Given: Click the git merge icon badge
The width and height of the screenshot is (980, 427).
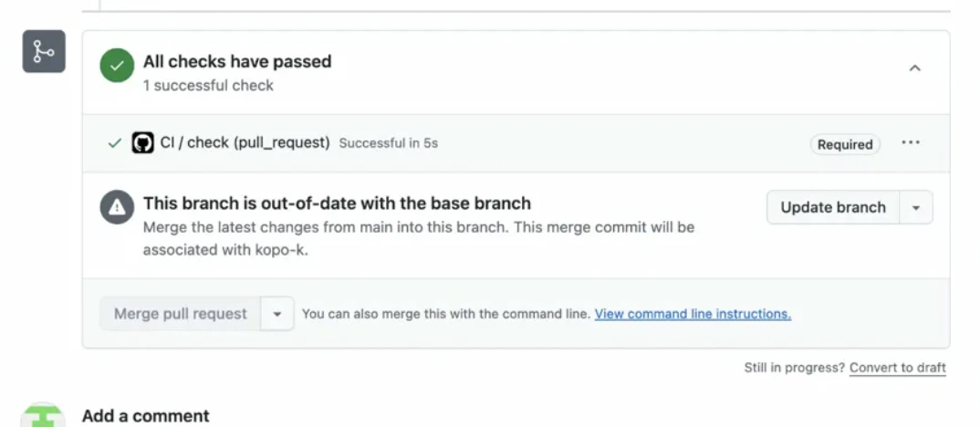Looking at the screenshot, I should (44, 52).
